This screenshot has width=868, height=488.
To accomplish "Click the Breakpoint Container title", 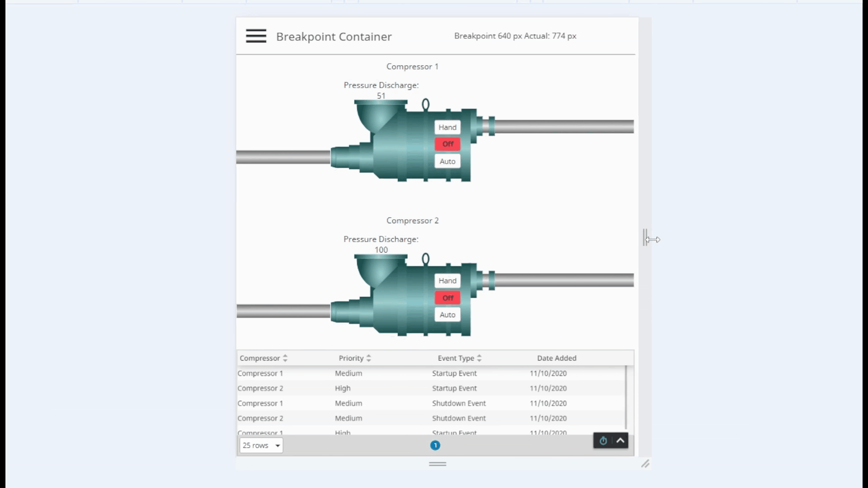I will (334, 37).
